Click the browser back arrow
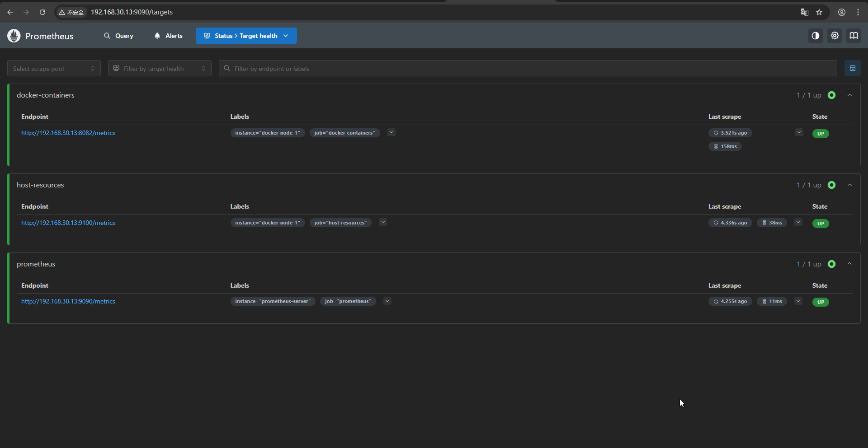The image size is (868, 448). (x=10, y=12)
